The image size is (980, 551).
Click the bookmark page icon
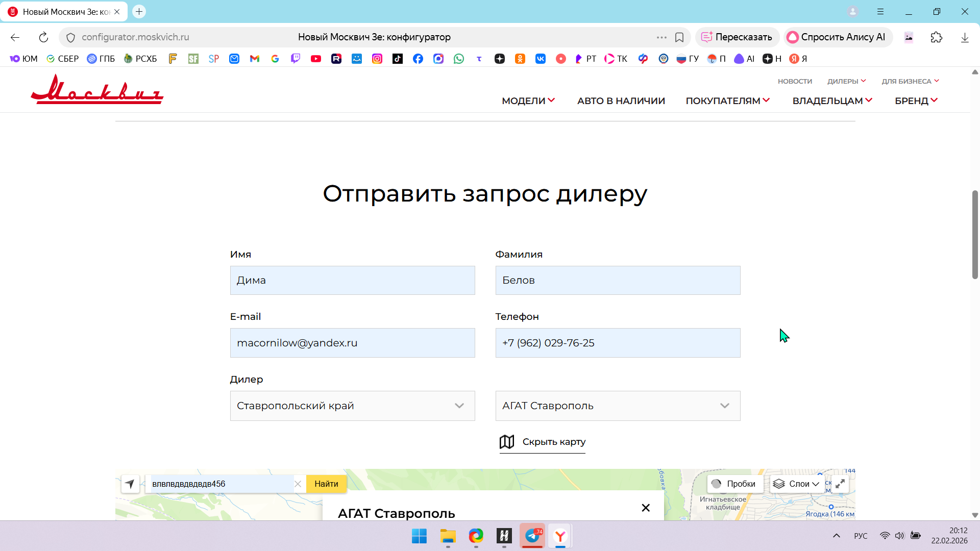[679, 37]
